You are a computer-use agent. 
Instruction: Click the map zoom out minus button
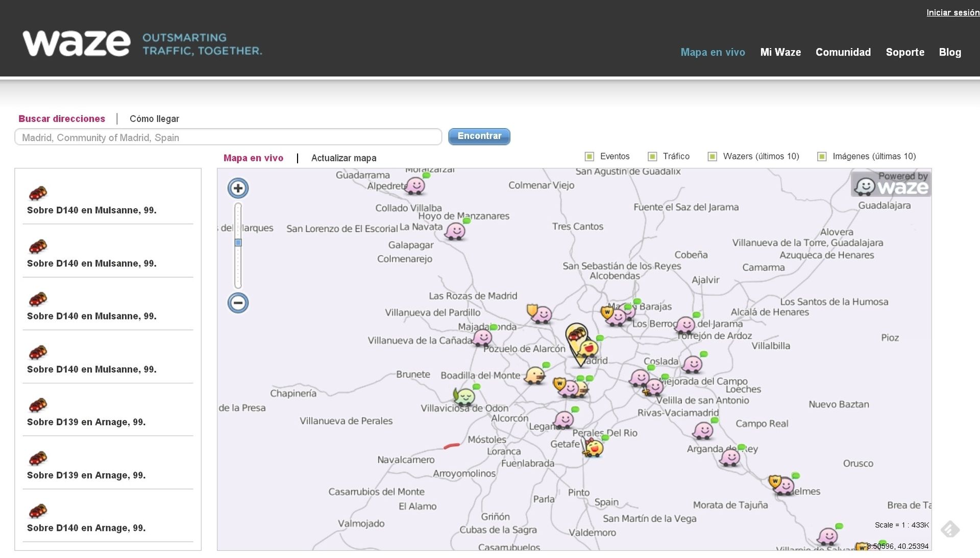238,303
